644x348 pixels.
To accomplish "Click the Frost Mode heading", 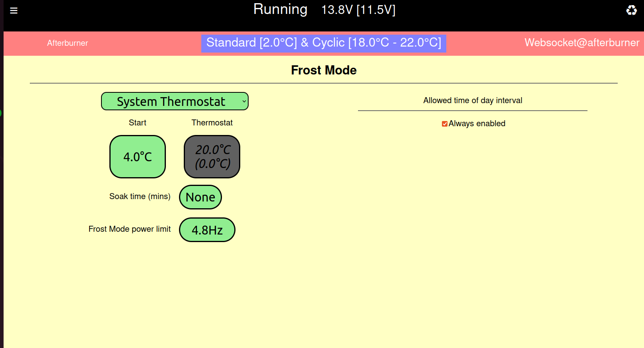I will 323,70.
